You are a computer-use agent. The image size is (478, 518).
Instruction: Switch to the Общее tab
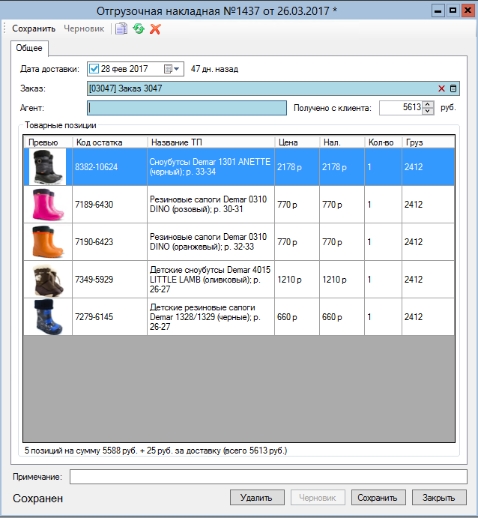[x=29, y=48]
